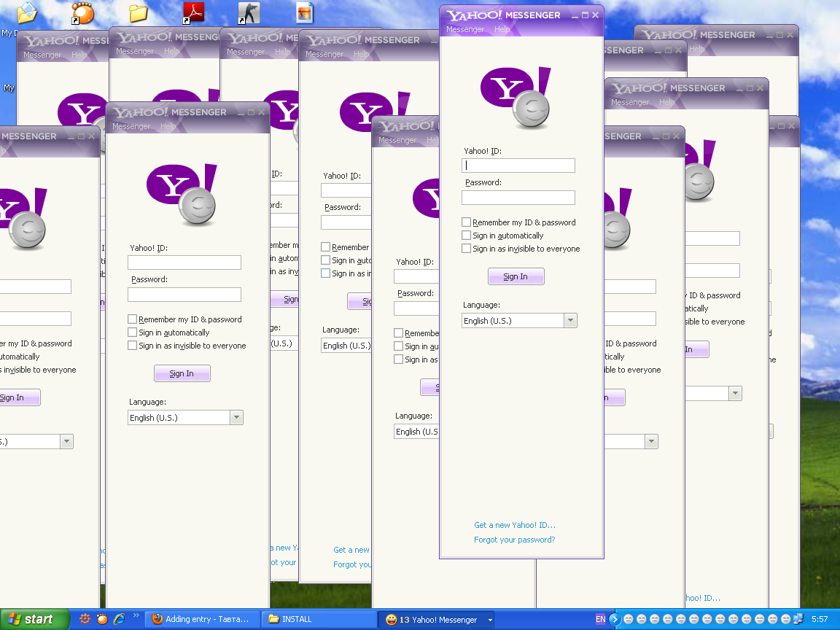Screen dimensions: 840x630
Task: Follow 'Get a new Yahoo! ID...' link in front window
Action: point(515,525)
